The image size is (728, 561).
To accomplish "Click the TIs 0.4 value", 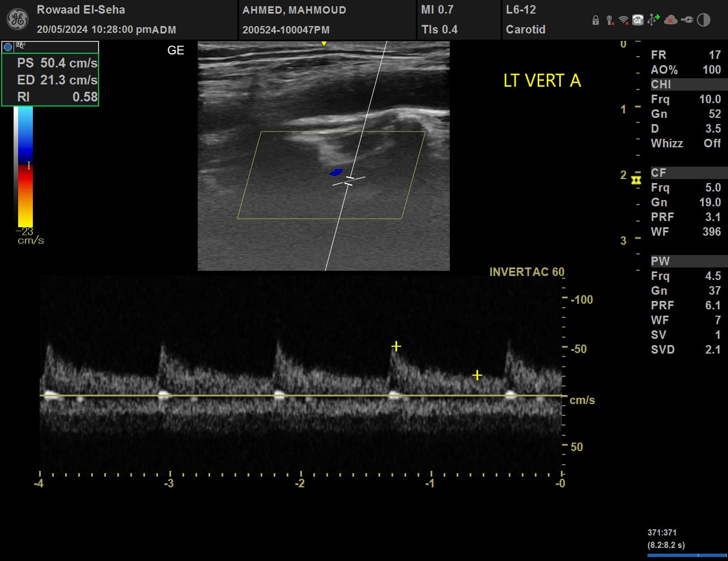I will tap(440, 29).
